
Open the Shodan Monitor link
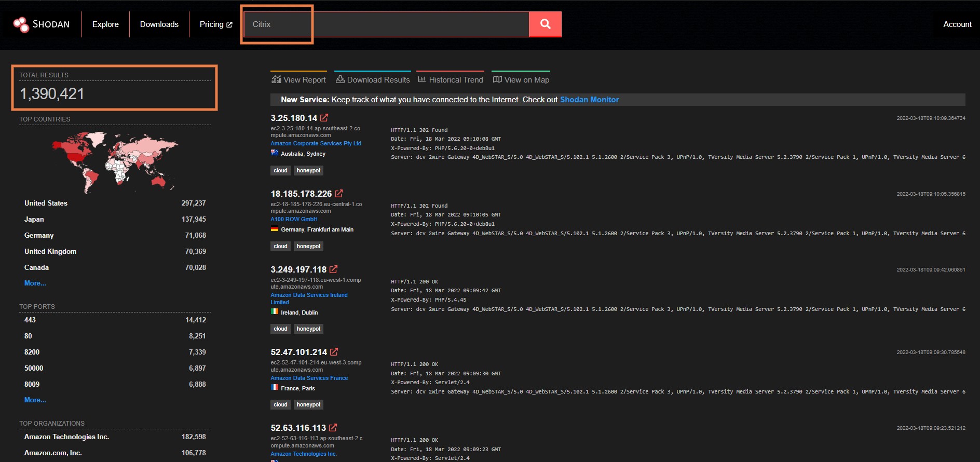[589, 100]
